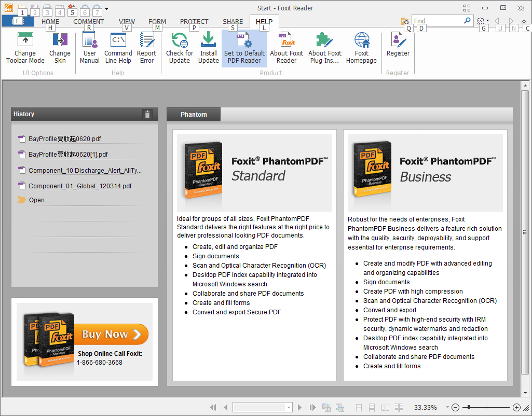Toggle full screen mode icon in title bar
532x416 pixels.
[467, 8]
